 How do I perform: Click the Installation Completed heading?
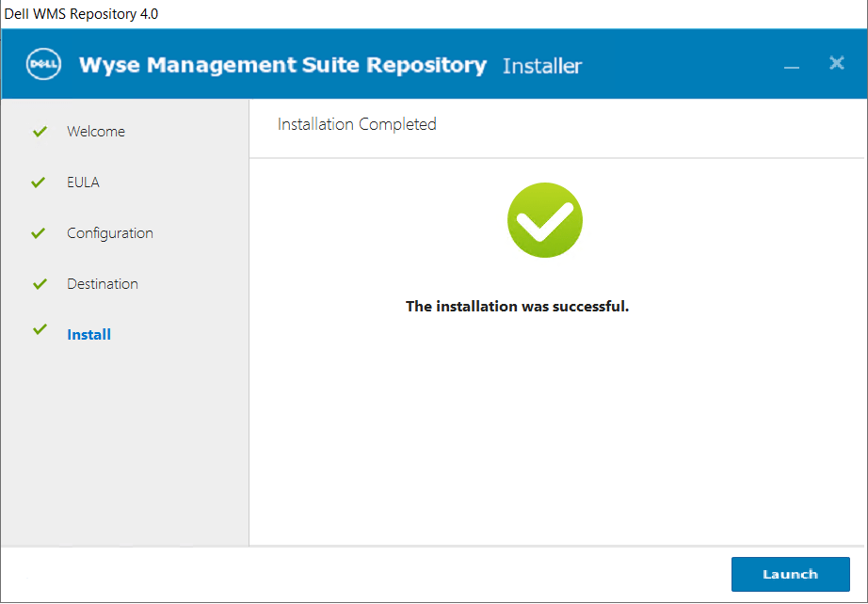(357, 124)
